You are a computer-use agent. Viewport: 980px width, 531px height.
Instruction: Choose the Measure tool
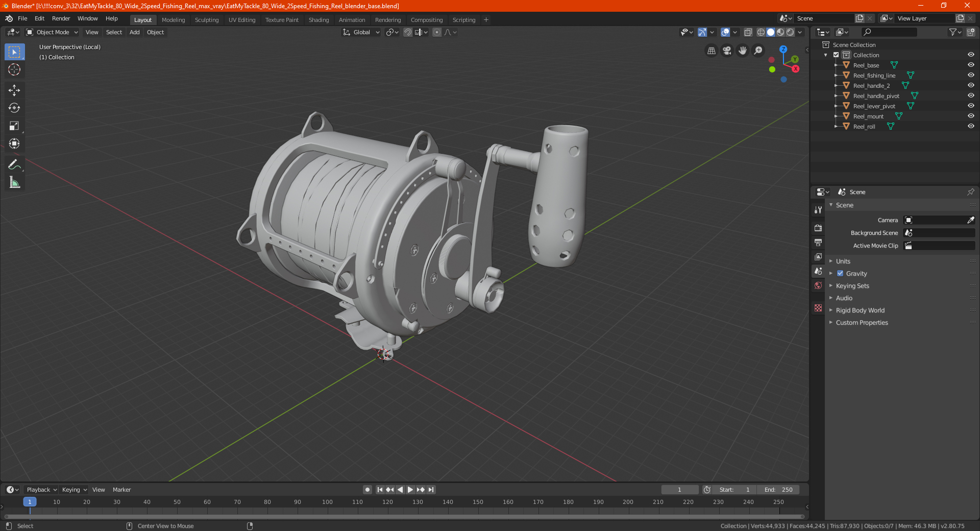pos(14,182)
